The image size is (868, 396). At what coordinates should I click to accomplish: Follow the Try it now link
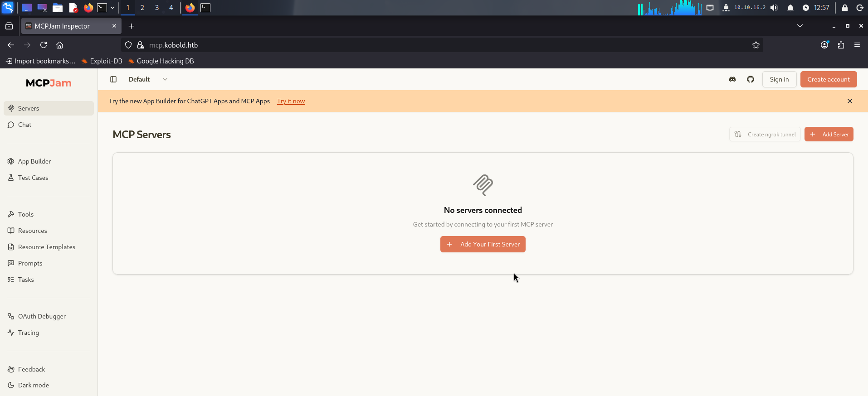coord(291,101)
